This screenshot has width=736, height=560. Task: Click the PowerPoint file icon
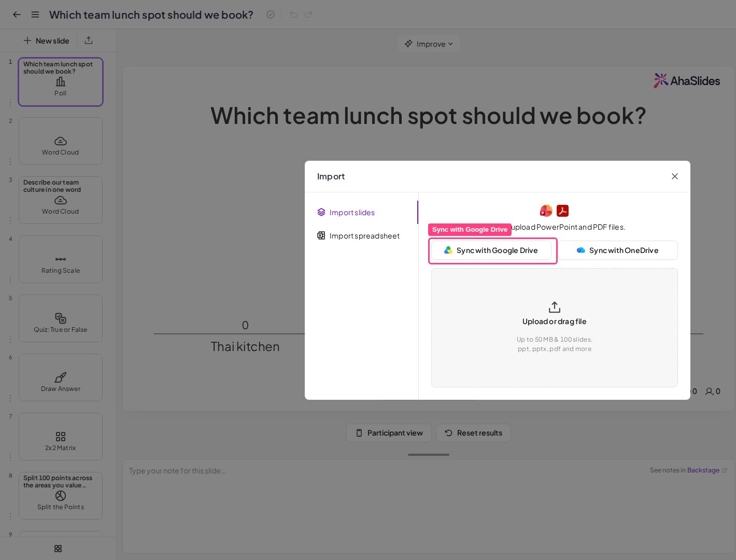point(546,211)
